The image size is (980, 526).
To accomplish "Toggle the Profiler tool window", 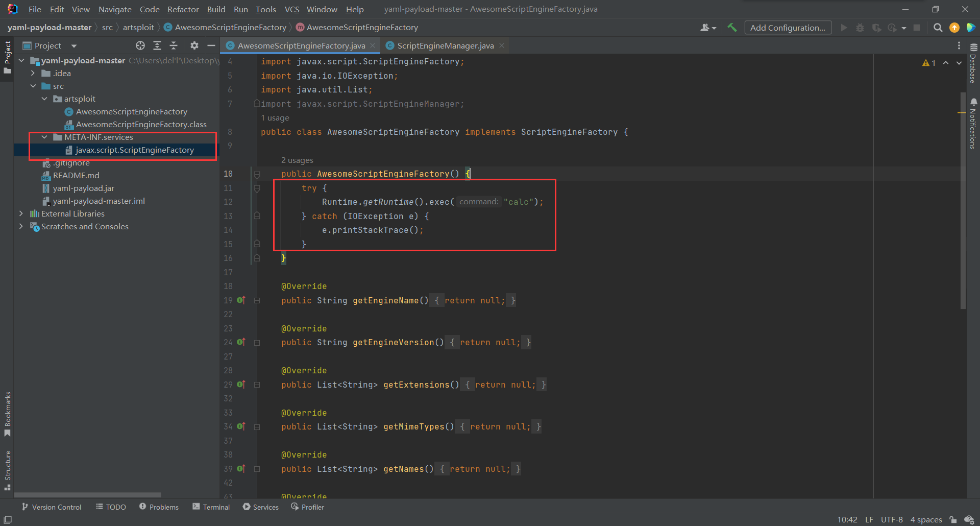I will click(307, 507).
